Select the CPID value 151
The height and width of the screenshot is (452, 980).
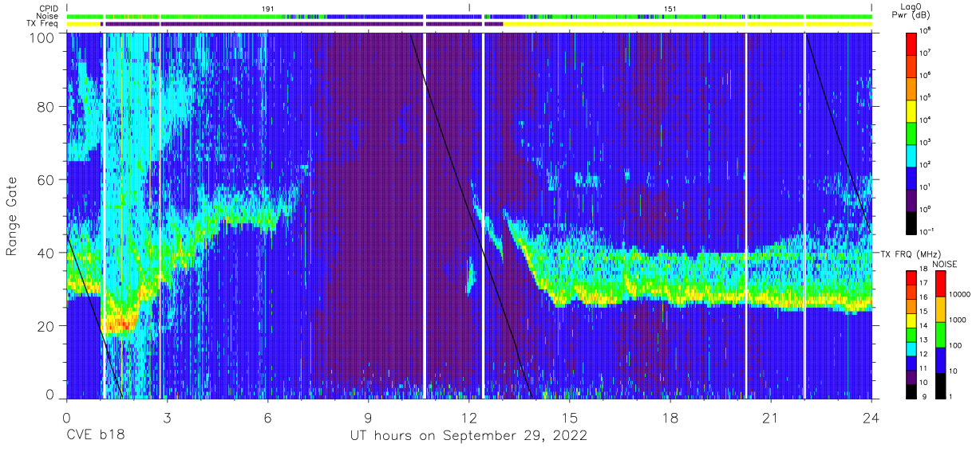(670, 8)
